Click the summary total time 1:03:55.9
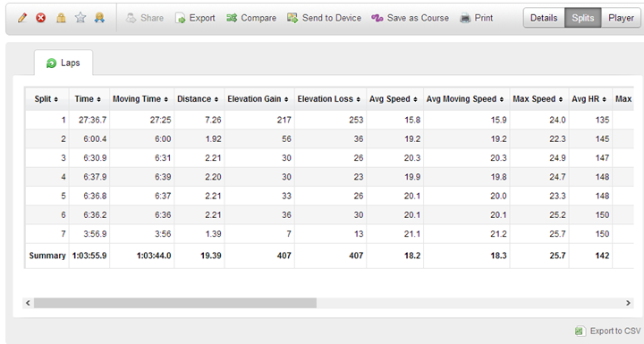Image resolution: width=644 pixels, height=344 pixels. click(x=89, y=256)
